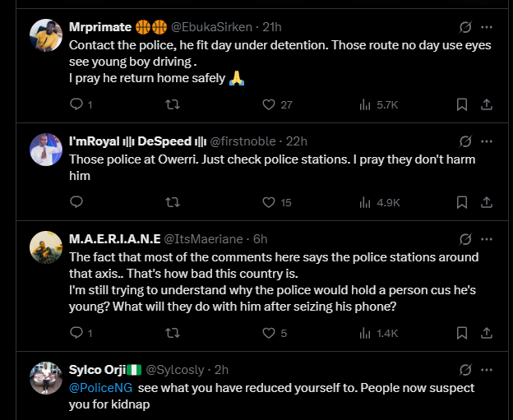This screenshot has width=513, height=420.
Task: Like Mrprimate's tweet with 27 likes
Action: 268,104
